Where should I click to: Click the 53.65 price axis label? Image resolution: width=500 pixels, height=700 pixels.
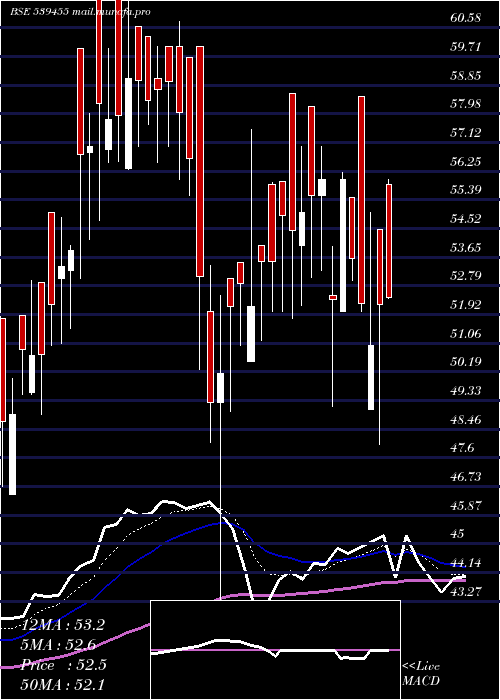tap(466, 247)
